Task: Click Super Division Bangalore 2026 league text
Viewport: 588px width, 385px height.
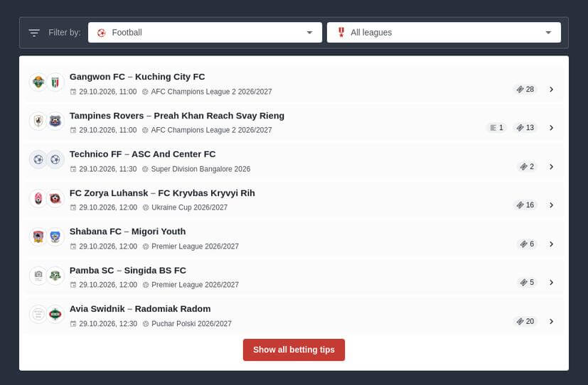Action: point(201,169)
